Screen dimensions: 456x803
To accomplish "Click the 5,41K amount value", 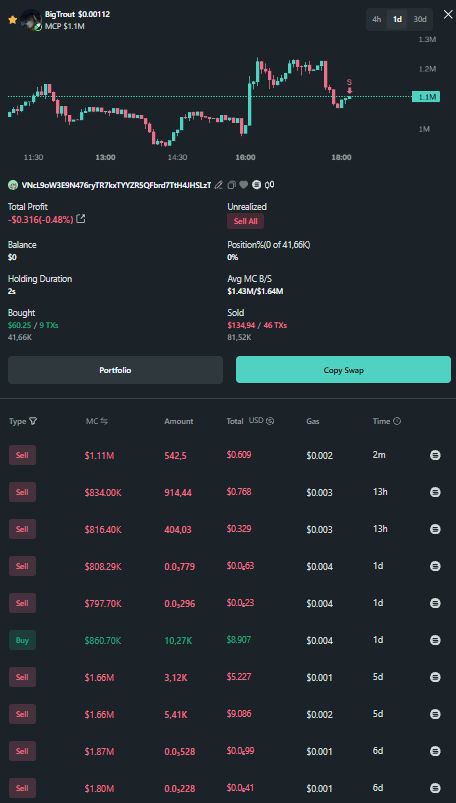I will (176, 714).
